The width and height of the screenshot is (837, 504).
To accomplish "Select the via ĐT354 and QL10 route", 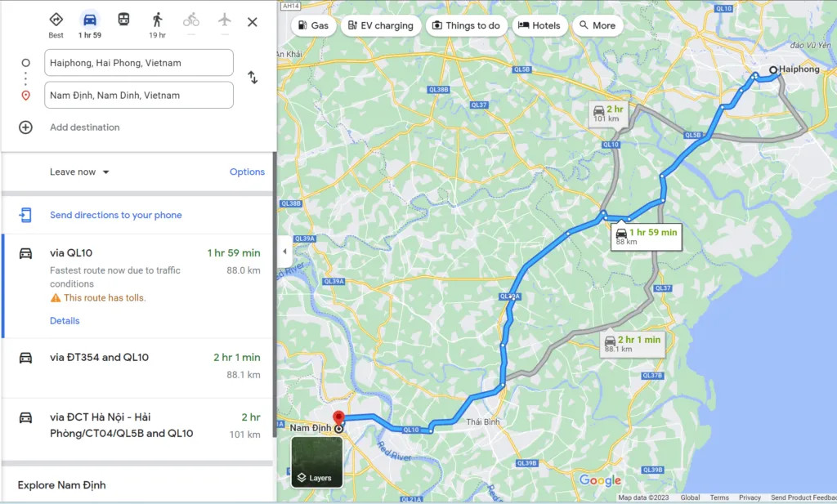I will click(x=137, y=368).
